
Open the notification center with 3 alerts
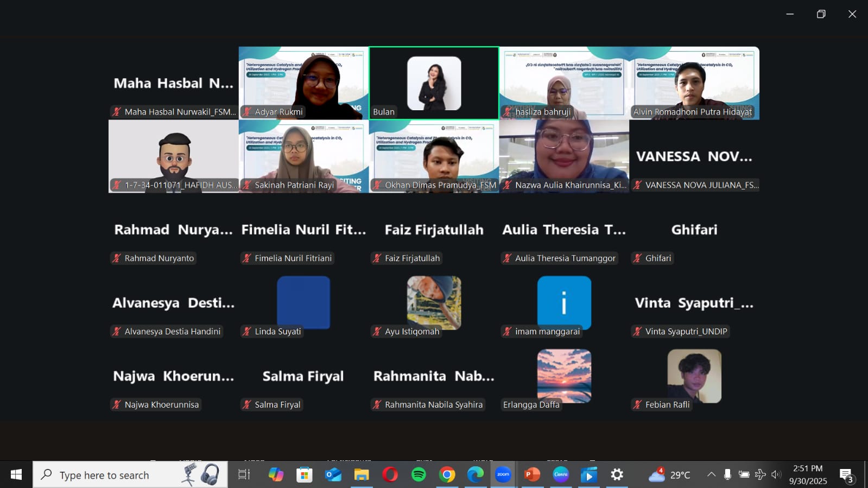[846, 475]
